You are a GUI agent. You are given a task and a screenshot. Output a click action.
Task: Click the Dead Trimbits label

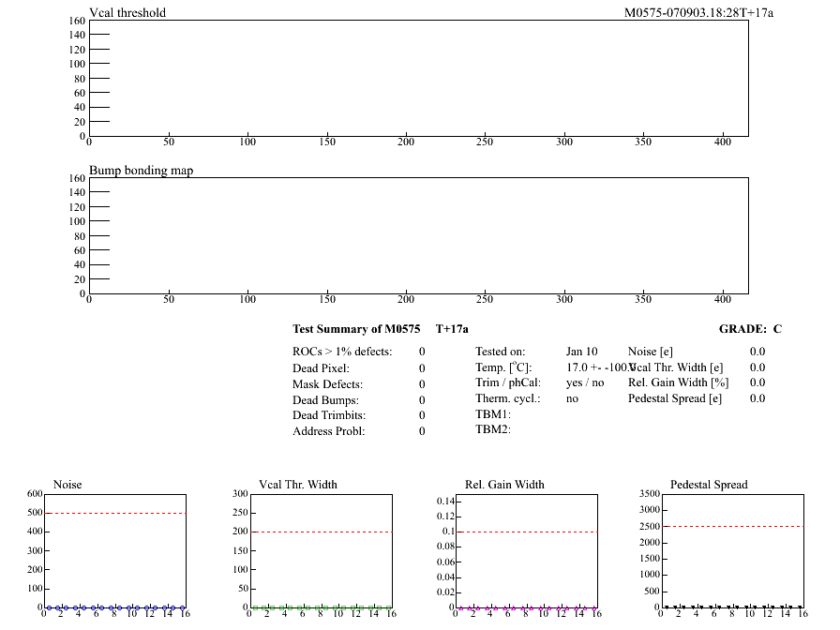tap(329, 415)
